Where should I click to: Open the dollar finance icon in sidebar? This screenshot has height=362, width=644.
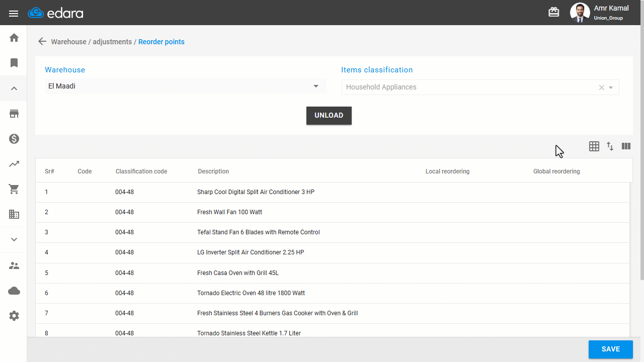click(x=14, y=139)
